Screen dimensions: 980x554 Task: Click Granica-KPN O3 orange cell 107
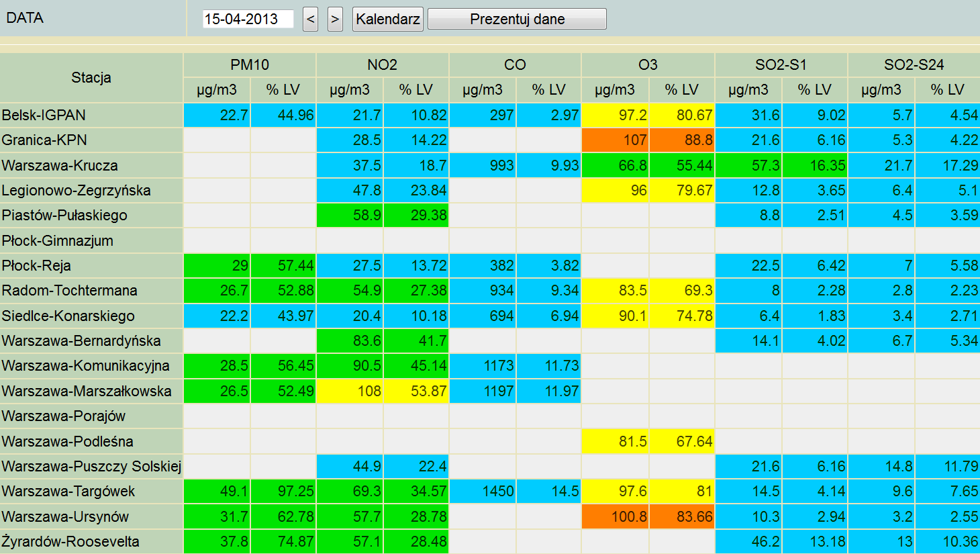coord(616,140)
